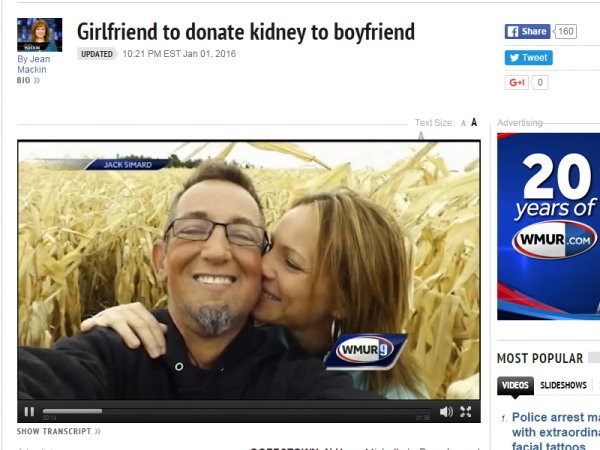
Task: Click Jean Mackin's author photo thumbnail
Action: point(39,35)
